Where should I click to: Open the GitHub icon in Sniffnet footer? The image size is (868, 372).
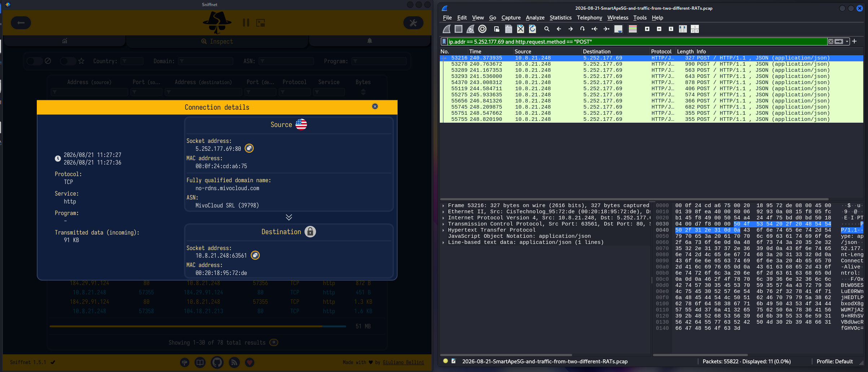click(217, 362)
